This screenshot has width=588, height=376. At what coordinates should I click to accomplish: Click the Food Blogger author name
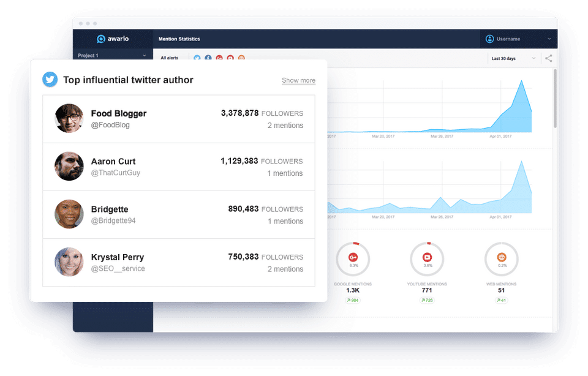pyautogui.click(x=118, y=113)
